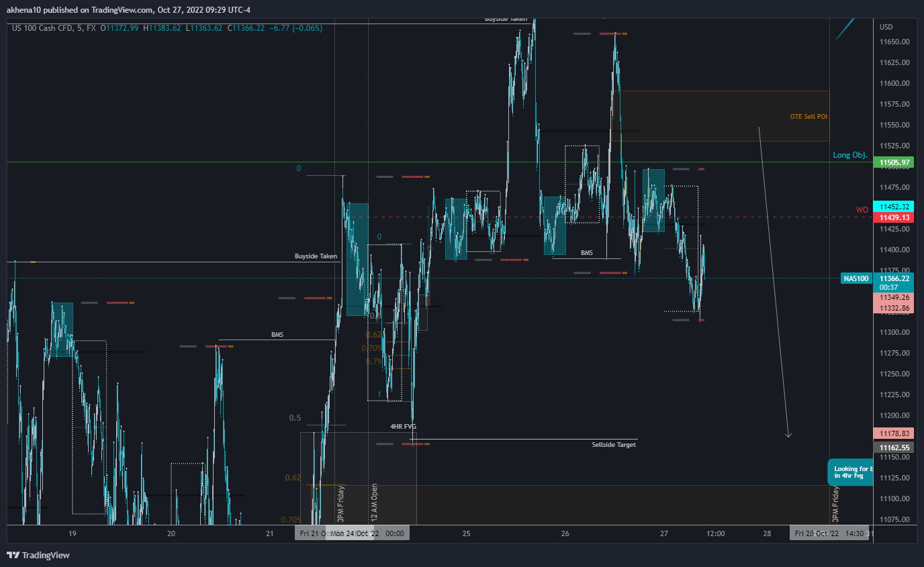Click date 20 on the time axis
Viewport: 924px width, 567px height.
pyautogui.click(x=171, y=534)
